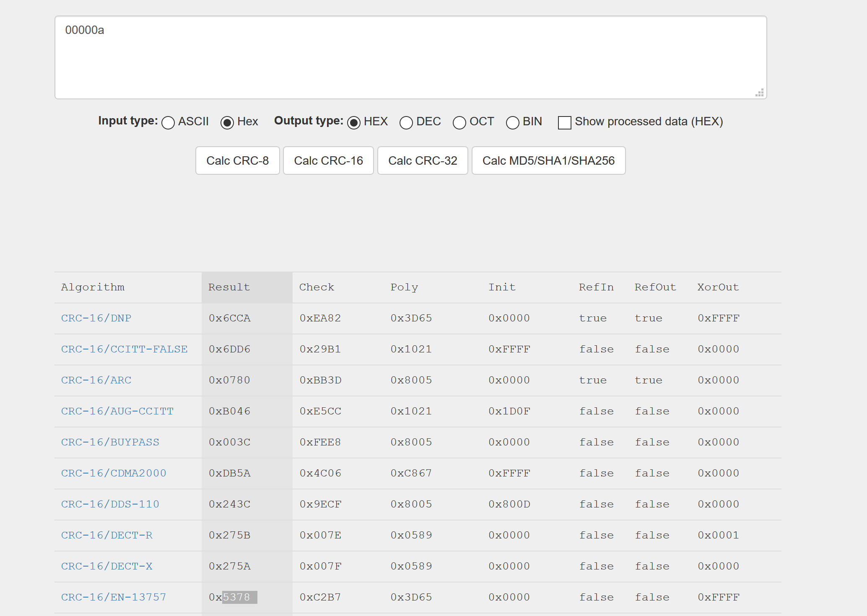The height and width of the screenshot is (616, 867).
Task: Open the CRC-16/BUYPASS link
Action: click(110, 442)
